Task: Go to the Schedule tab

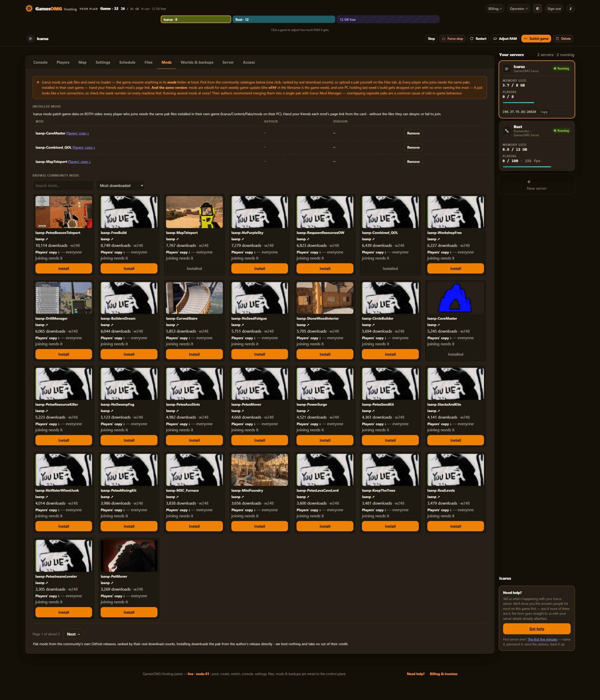Action: click(127, 62)
